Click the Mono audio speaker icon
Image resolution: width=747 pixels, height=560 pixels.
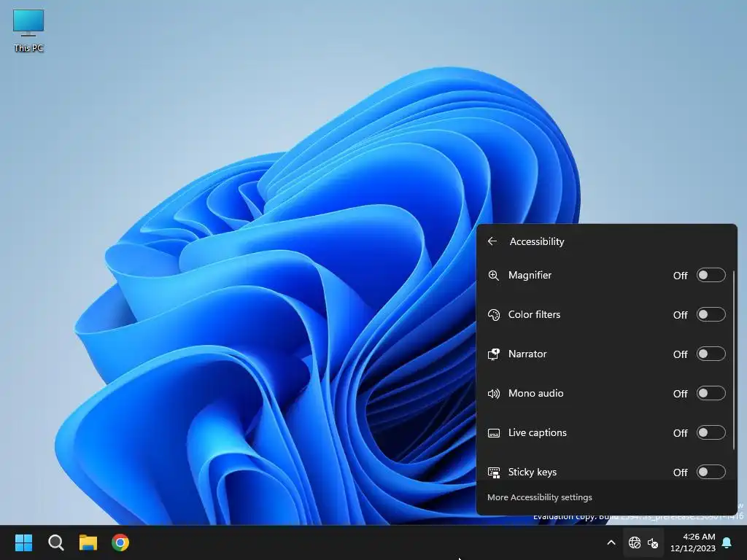coord(494,393)
